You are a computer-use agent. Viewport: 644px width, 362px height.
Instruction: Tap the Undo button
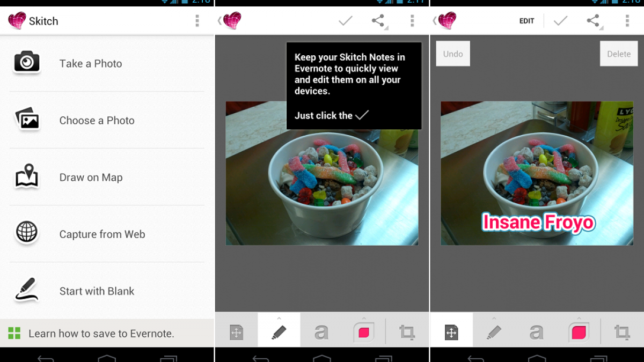453,54
